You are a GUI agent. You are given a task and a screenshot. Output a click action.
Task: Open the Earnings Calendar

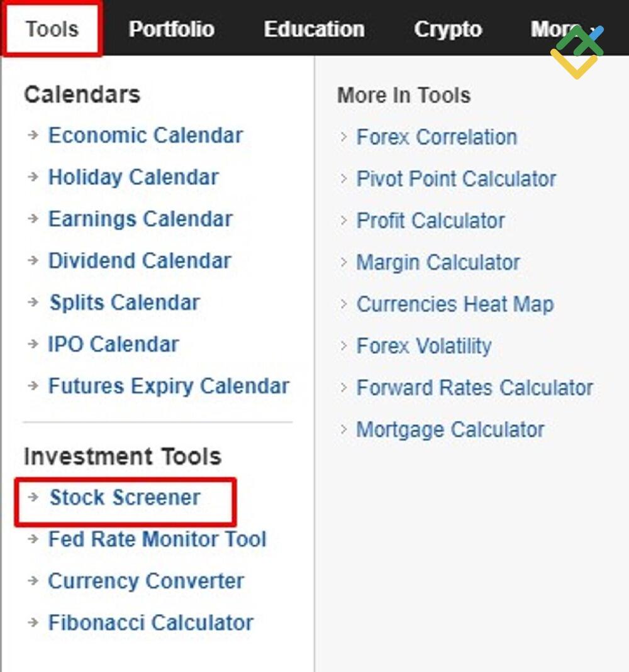(140, 219)
